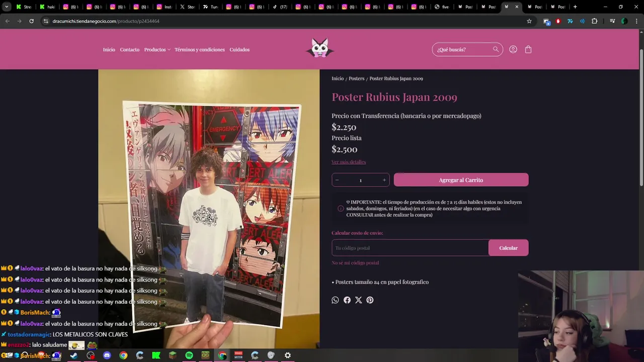Open Chrome three-dot menu

pos(636,21)
